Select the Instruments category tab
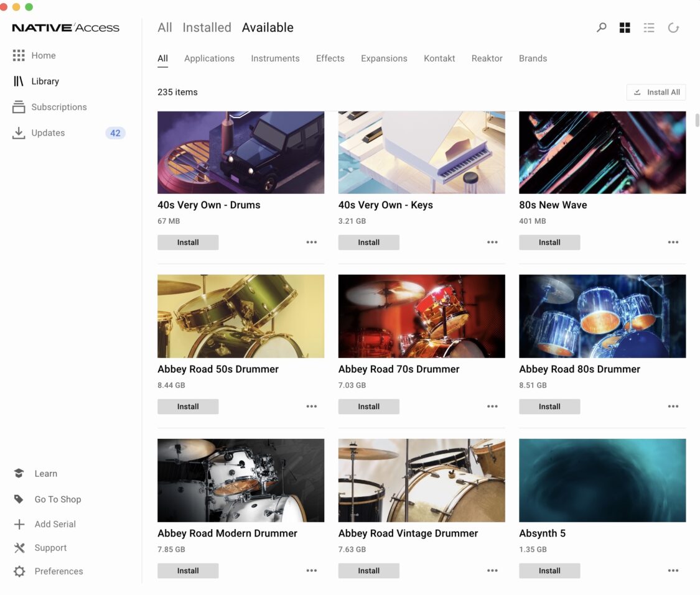The height and width of the screenshot is (595, 700). pos(275,58)
